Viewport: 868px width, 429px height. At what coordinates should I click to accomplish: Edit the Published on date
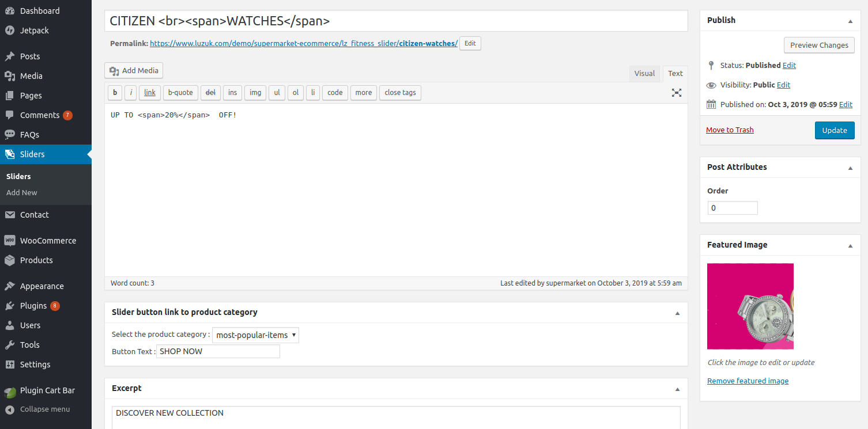point(846,104)
